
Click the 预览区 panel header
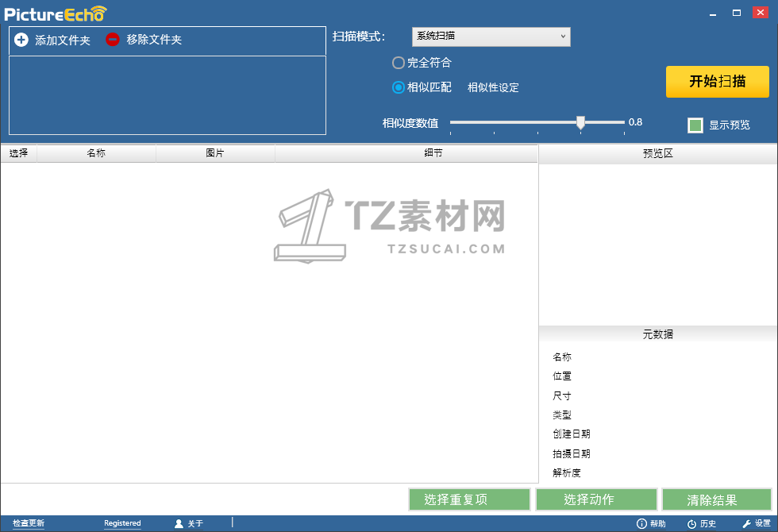658,154
